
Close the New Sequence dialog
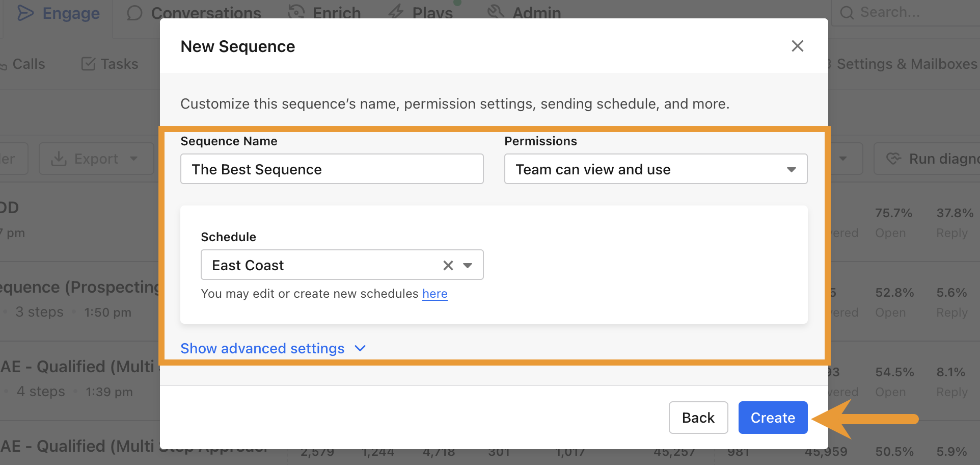[x=797, y=46]
